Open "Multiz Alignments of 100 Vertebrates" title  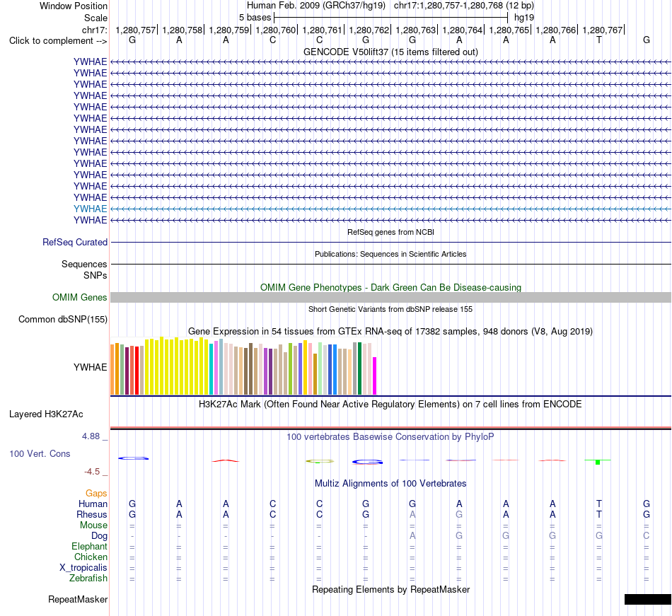click(x=390, y=484)
